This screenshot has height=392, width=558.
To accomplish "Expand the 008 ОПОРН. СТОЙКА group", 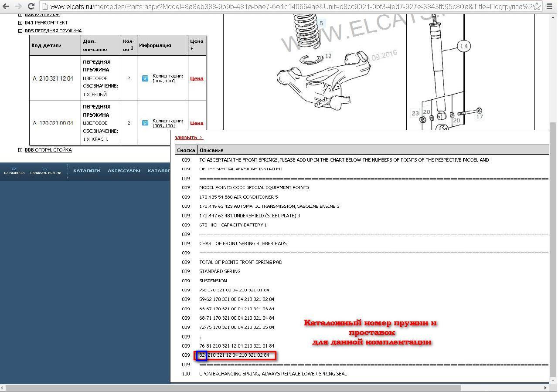I will coord(20,150).
